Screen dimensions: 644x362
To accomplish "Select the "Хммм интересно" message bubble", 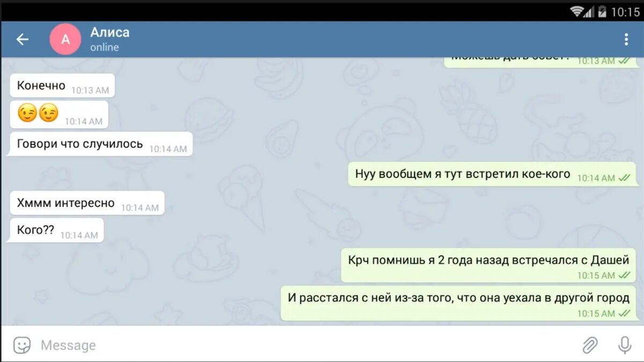I will click(86, 203).
